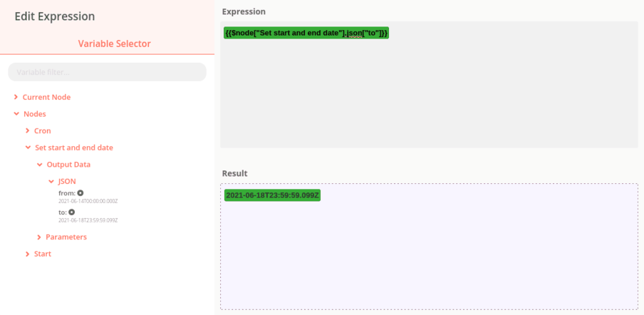644x315 pixels.
Task: Collapse the Set start and end date node
Action: 28,148
